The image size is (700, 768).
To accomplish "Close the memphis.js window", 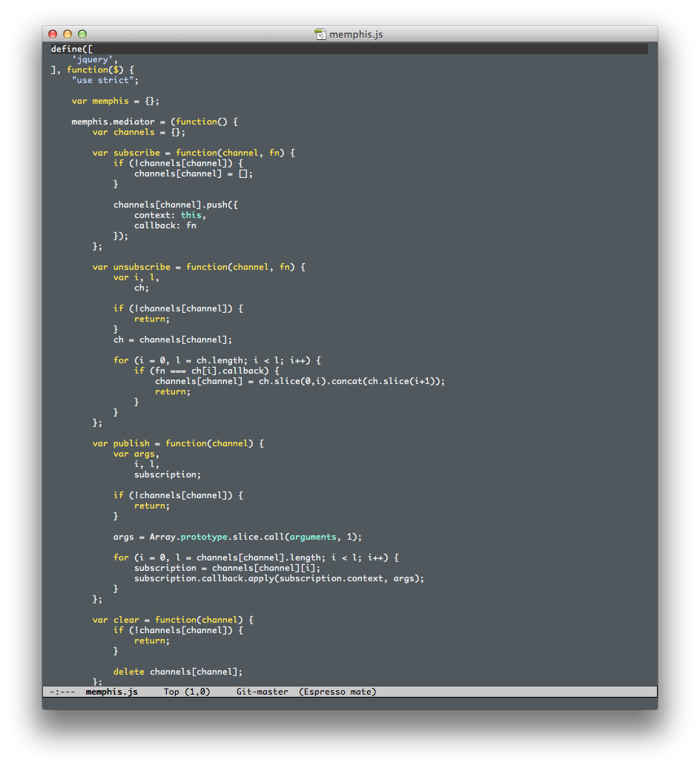I will pyautogui.click(x=53, y=34).
